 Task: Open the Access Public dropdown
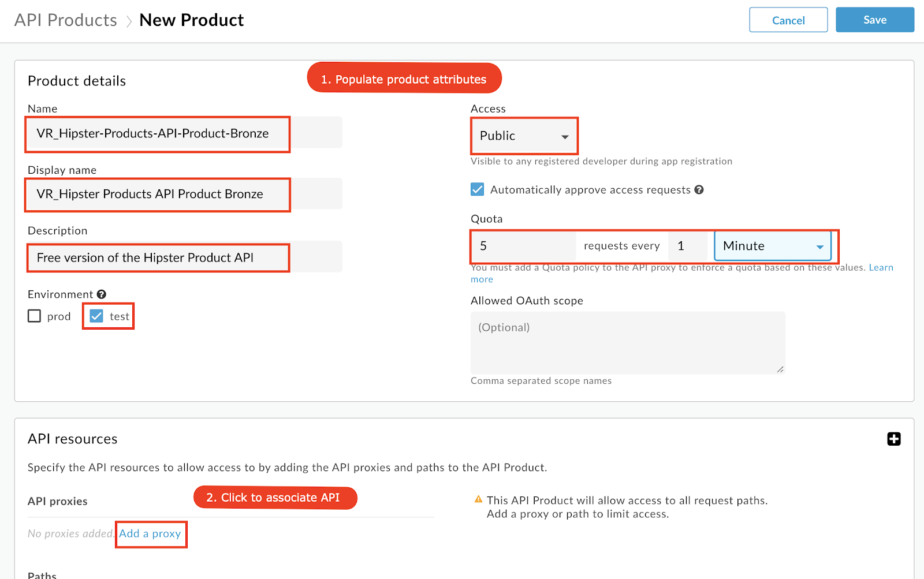tap(524, 136)
